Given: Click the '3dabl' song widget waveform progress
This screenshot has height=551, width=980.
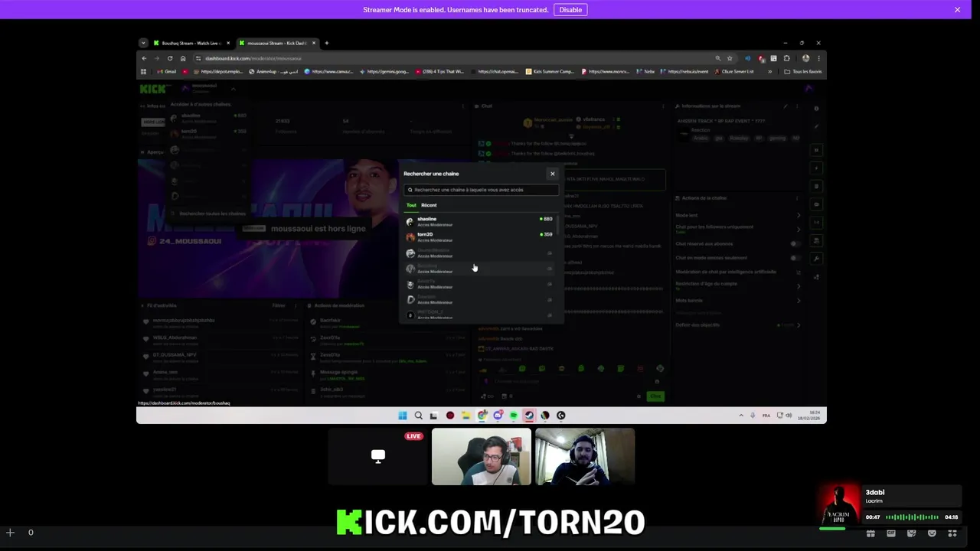Looking at the screenshot, I should tap(912, 517).
